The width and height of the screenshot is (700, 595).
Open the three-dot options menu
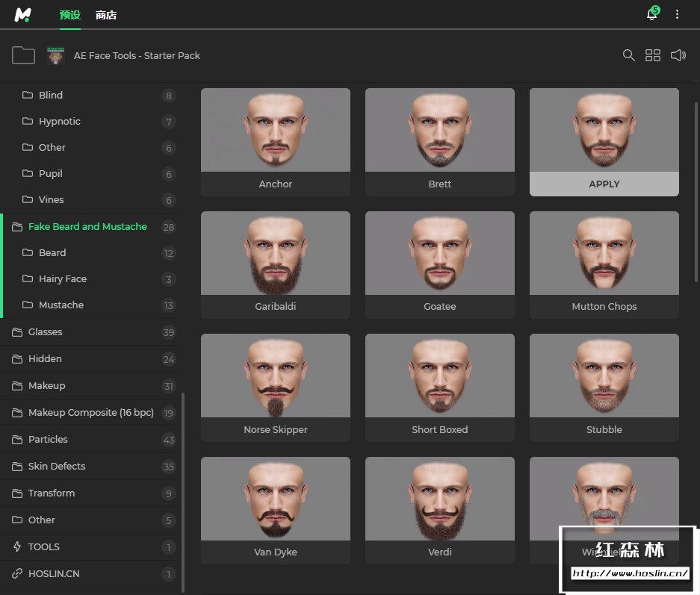tap(678, 14)
